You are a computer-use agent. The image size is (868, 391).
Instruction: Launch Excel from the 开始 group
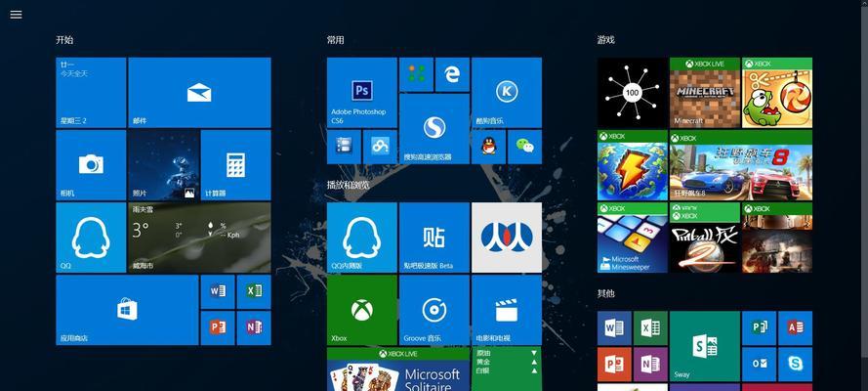point(254,292)
